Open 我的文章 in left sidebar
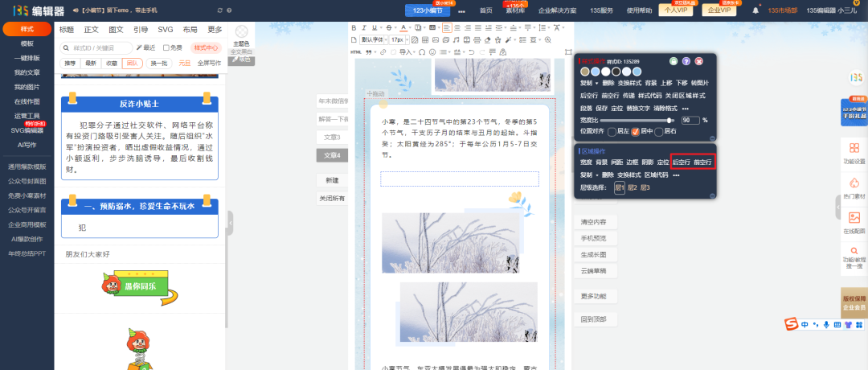 pyautogui.click(x=27, y=72)
